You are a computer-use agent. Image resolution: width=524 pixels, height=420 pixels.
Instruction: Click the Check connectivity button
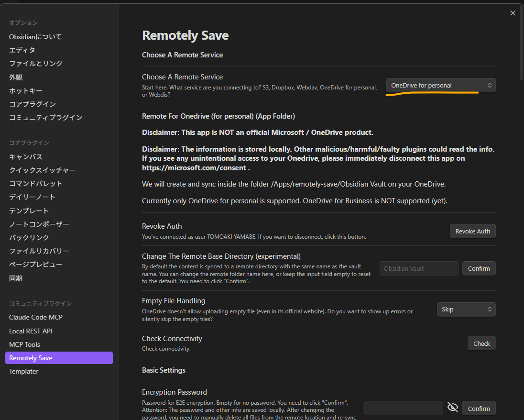(481, 343)
